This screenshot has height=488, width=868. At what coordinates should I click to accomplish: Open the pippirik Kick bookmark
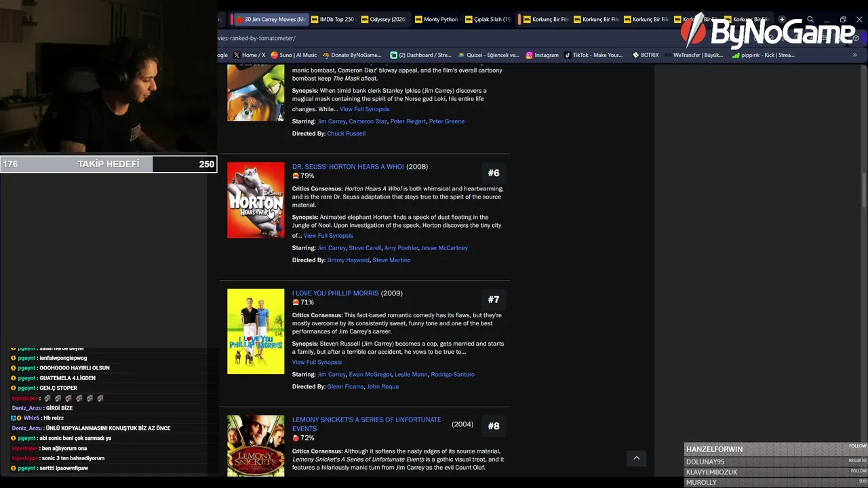tap(763, 55)
